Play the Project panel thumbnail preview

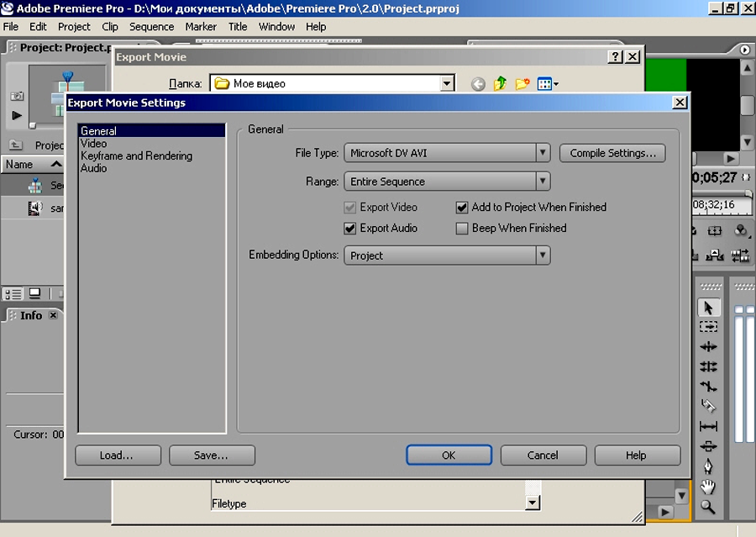point(17,115)
